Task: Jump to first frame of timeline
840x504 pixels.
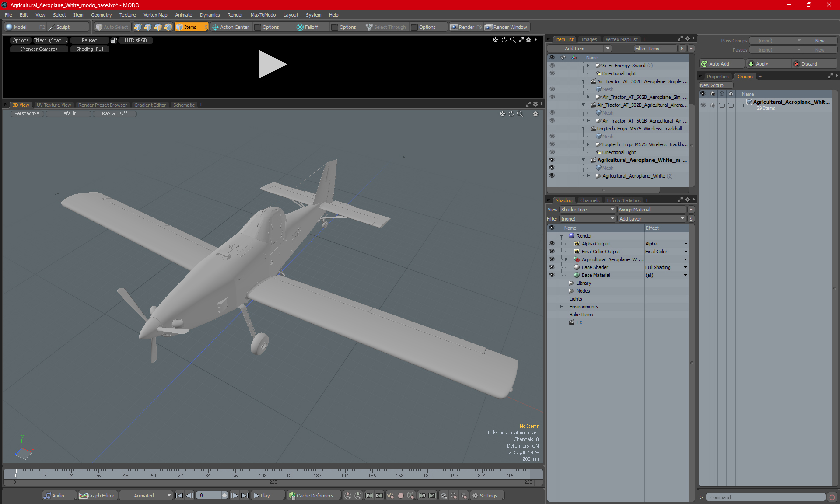Action: click(x=179, y=496)
